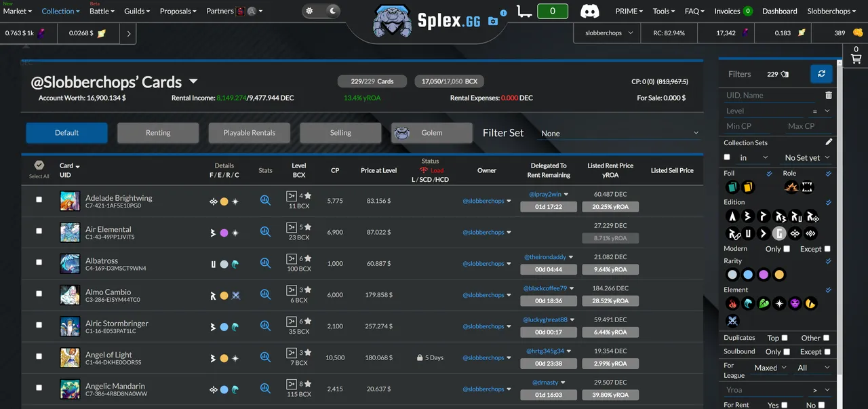
Task: Tick the Air Elemental row checkbox
Action: click(39, 231)
